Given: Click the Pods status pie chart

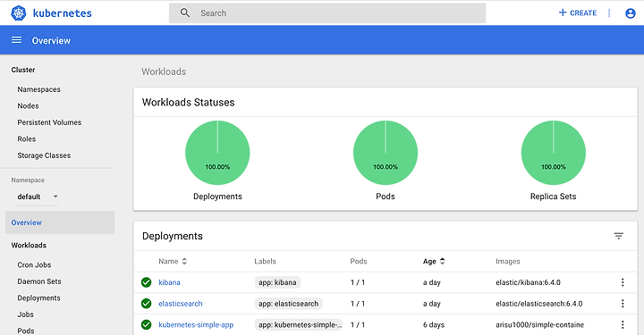Looking at the screenshot, I should point(386,153).
